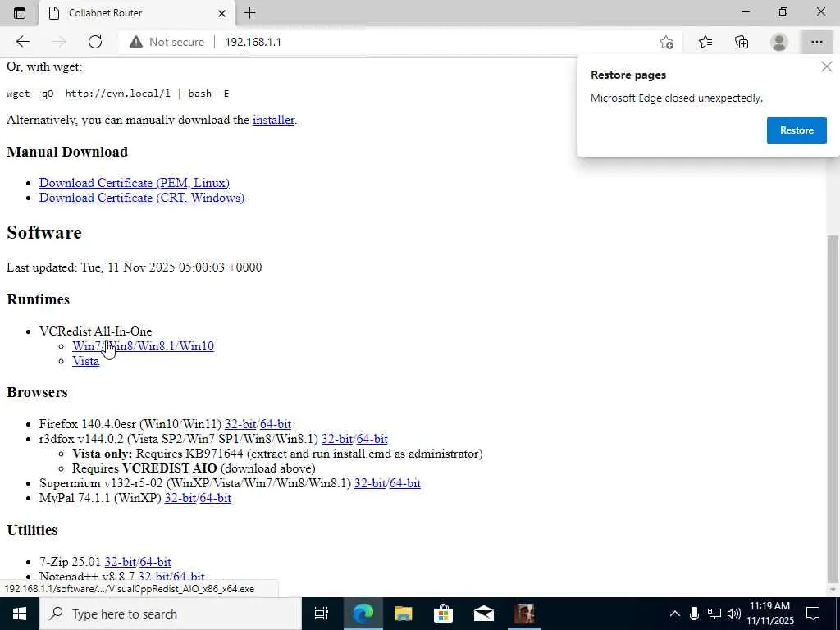This screenshot has height=630, width=840.
Task: Click Microsoft Edge taskbar icon
Action: tap(363, 614)
